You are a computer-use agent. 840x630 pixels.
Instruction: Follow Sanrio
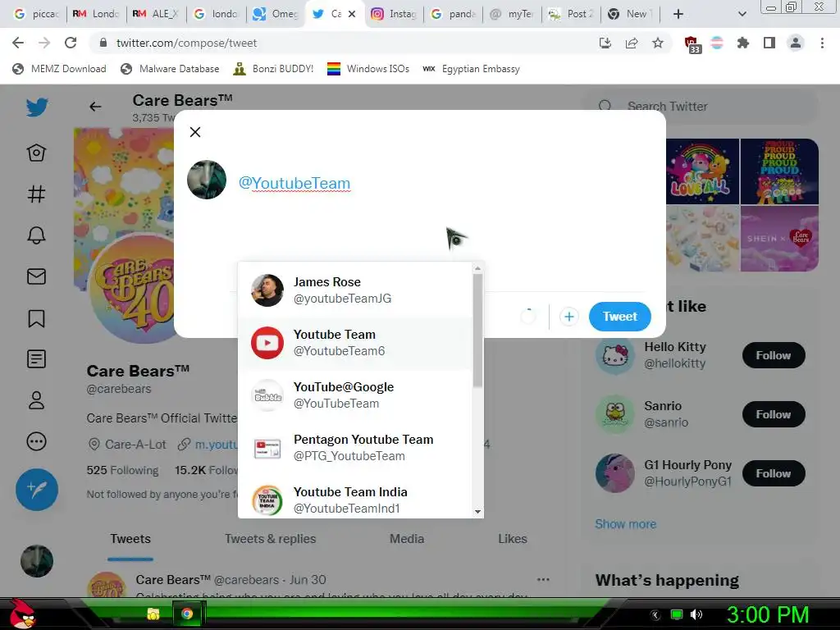tap(773, 414)
